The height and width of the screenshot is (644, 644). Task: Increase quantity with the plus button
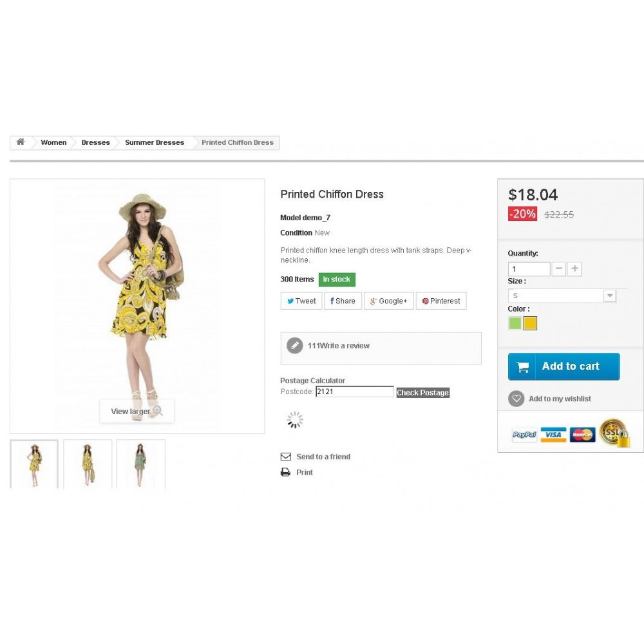(x=574, y=269)
